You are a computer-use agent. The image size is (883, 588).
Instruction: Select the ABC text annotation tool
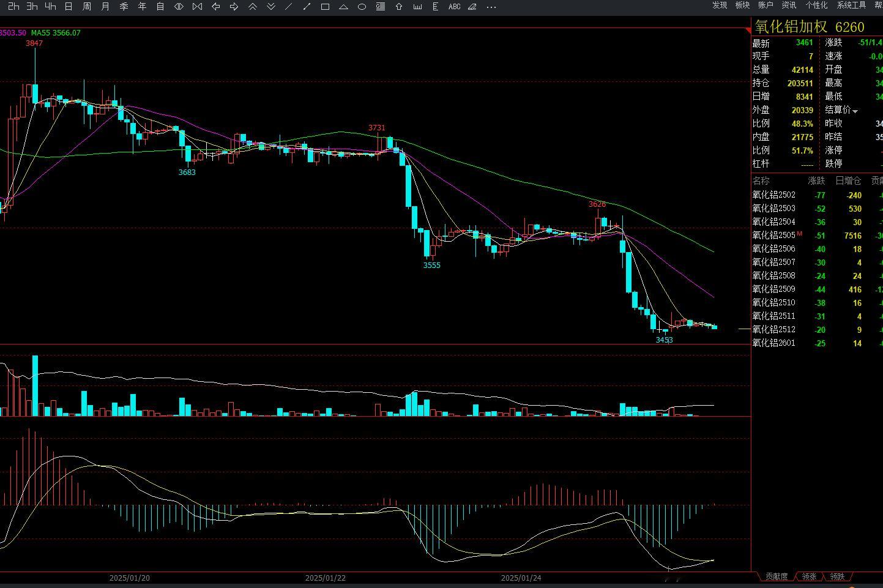point(454,7)
